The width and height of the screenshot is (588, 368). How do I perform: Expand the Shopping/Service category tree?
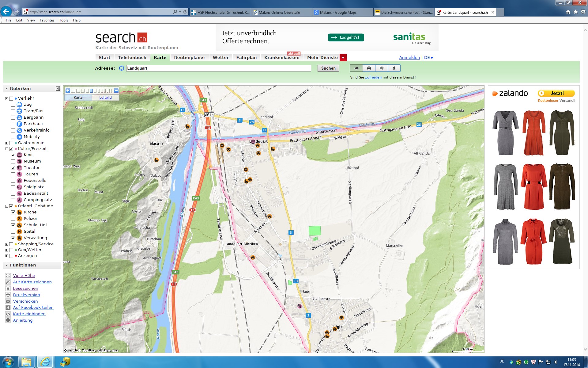point(6,244)
